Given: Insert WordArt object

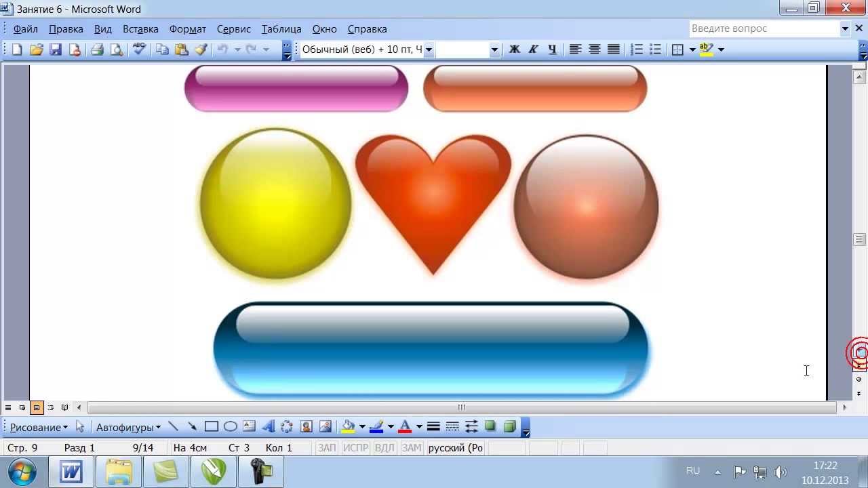Looking at the screenshot, I should (268, 427).
